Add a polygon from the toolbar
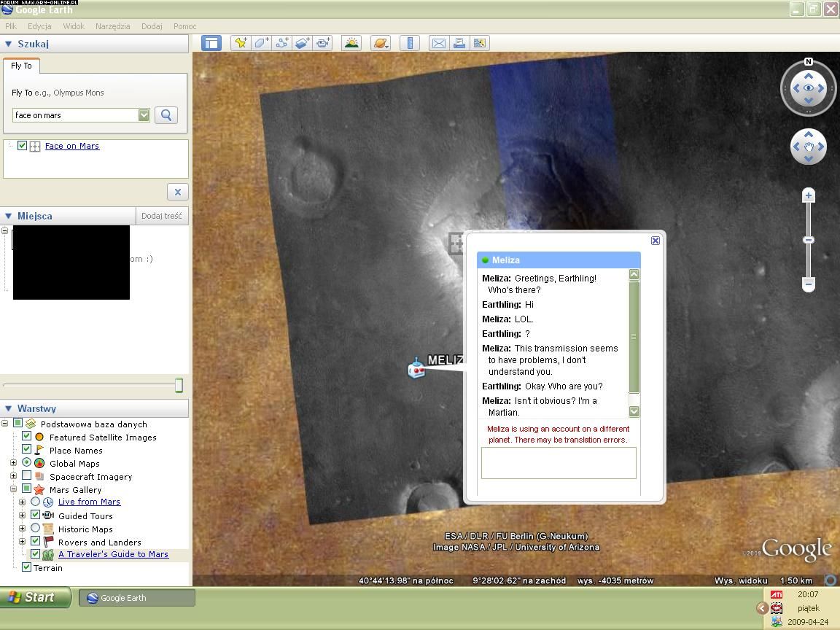This screenshot has width=840, height=630. 261,44
